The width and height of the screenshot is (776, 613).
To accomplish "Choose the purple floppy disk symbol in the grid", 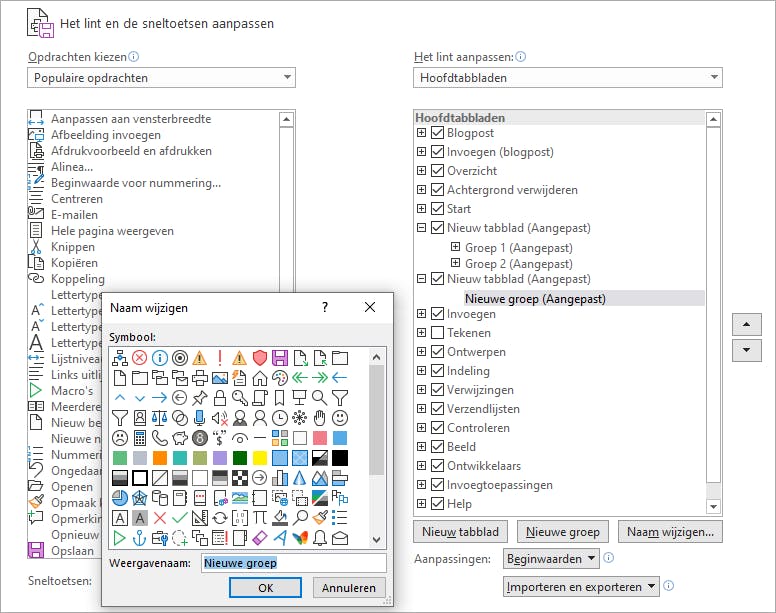I will click(x=280, y=358).
